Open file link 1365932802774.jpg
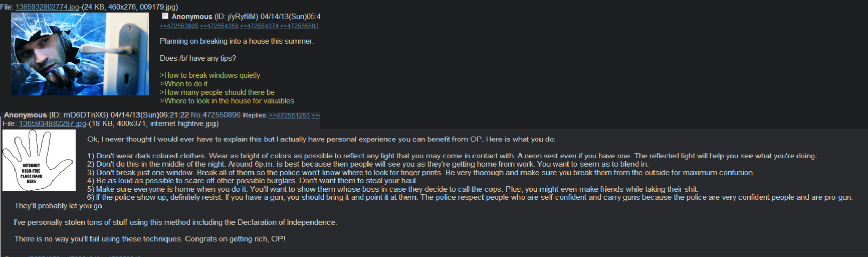The image size is (868, 257). pos(48,7)
